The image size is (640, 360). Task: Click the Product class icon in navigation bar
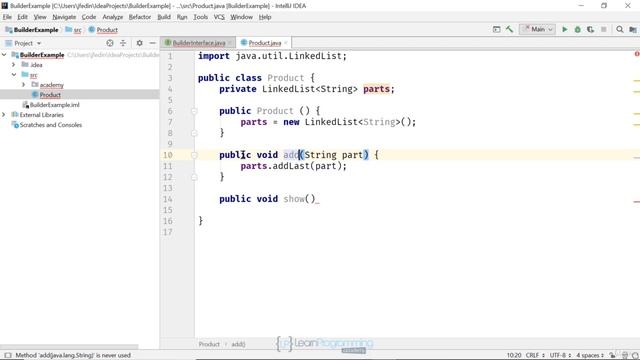(92, 30)
